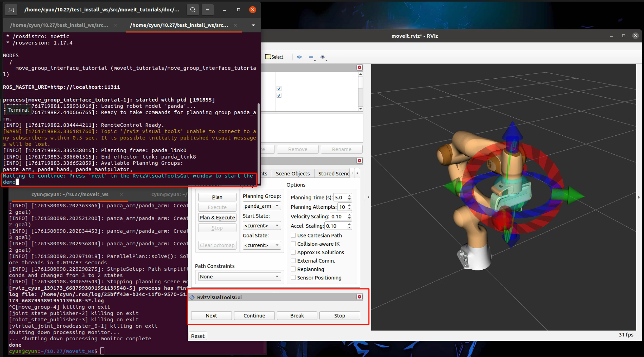This screenshot has width=644, height=357.
Task: Click the eye visibility icon in toolbar
Action: tap(322, 57)
